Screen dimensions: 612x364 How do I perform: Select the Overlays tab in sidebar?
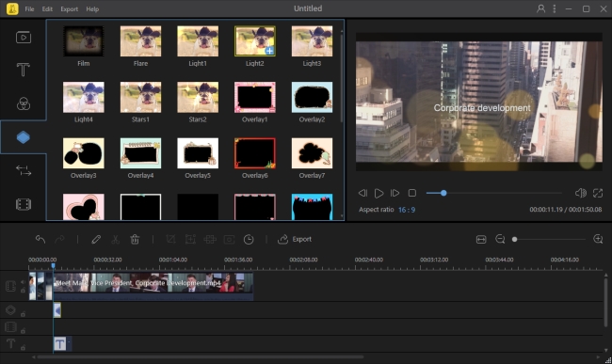(24, 137)
